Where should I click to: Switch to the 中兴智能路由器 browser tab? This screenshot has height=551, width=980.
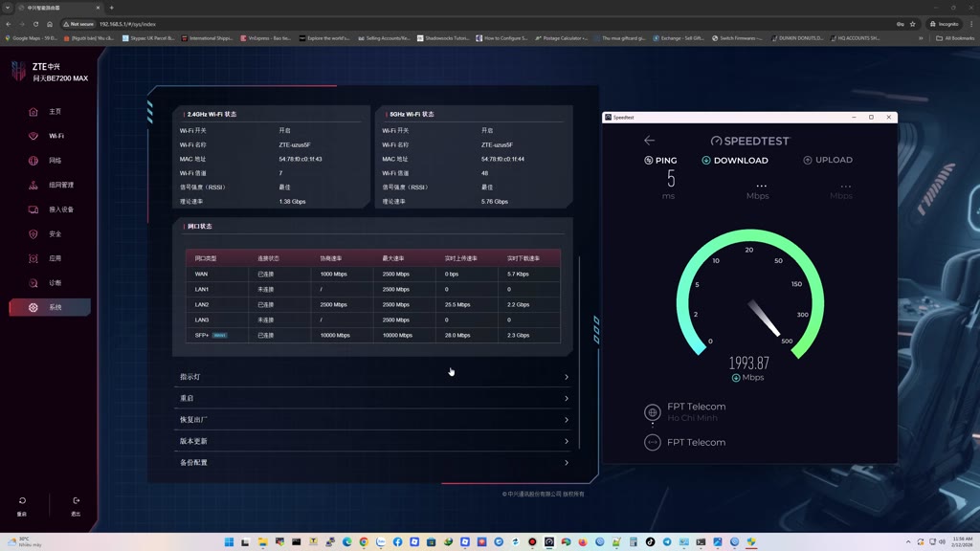point(57,8)
